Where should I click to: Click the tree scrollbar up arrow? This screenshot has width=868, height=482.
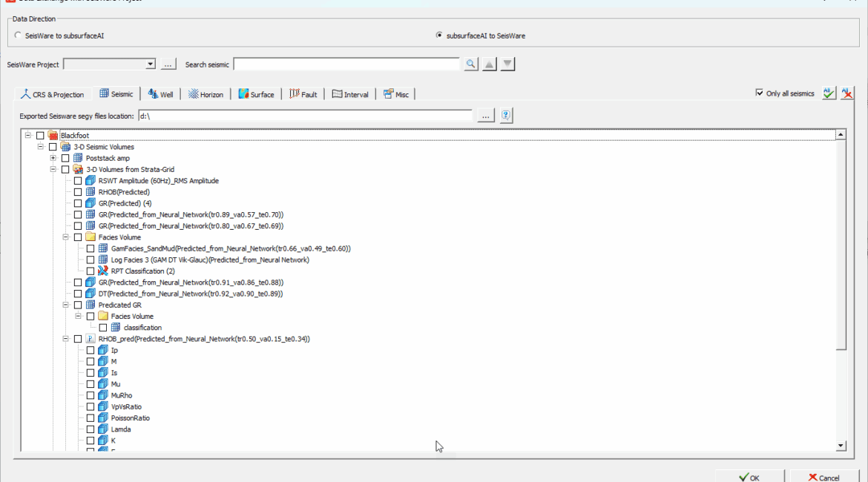click(x=841, y=134)
